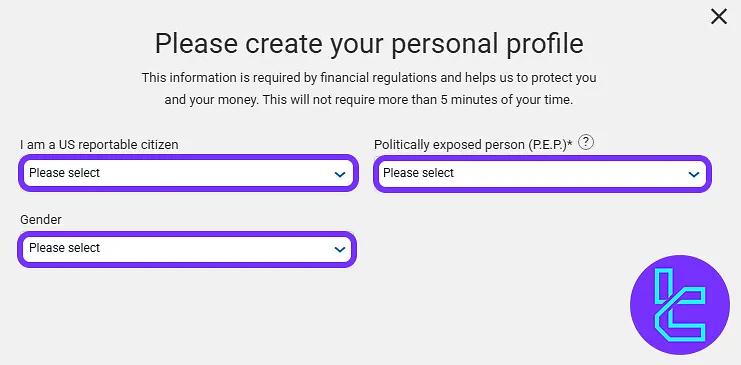Open the P.E.P. help question mark

point(586,142)
